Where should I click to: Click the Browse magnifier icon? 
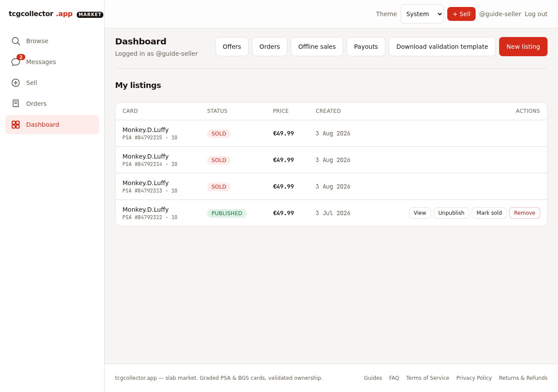tap(16, 41)
